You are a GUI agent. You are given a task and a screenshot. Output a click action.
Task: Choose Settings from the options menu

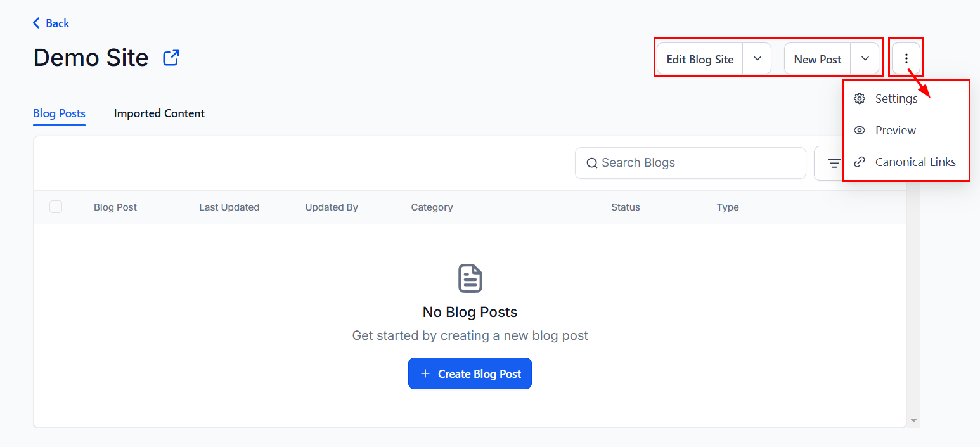point(906,98)
